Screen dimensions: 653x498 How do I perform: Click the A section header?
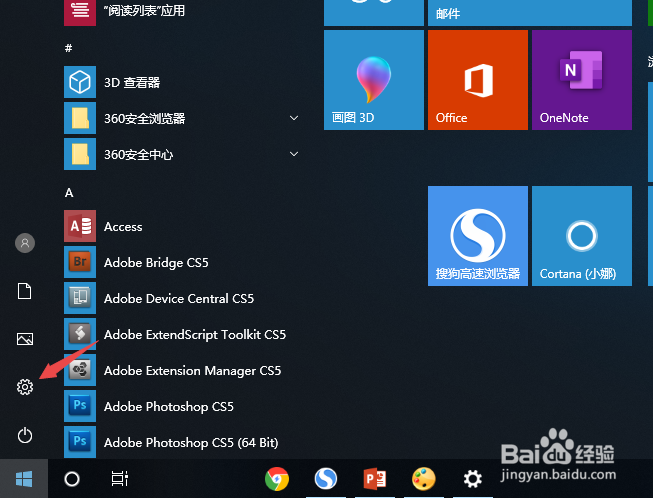pos(69,192)
